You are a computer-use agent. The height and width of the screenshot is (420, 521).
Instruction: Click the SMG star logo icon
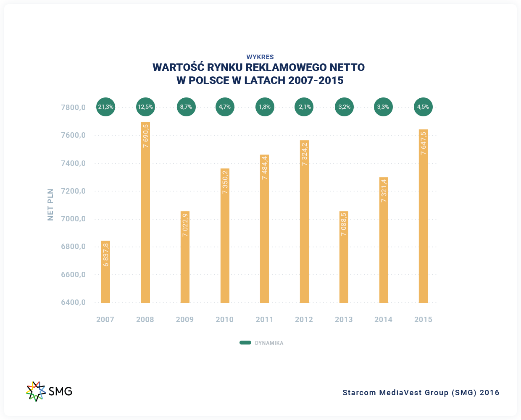36,391
